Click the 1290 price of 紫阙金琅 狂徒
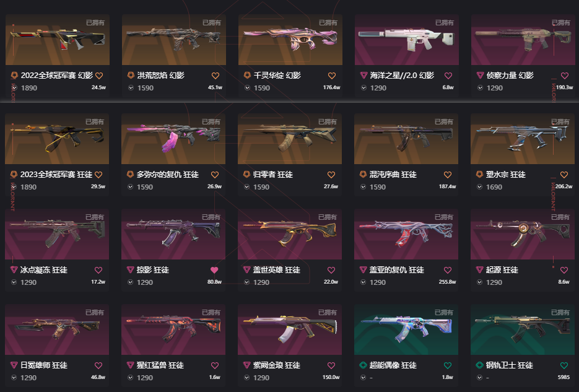Image resolution: width=579 pixels, height=392 pixels. 261,378
